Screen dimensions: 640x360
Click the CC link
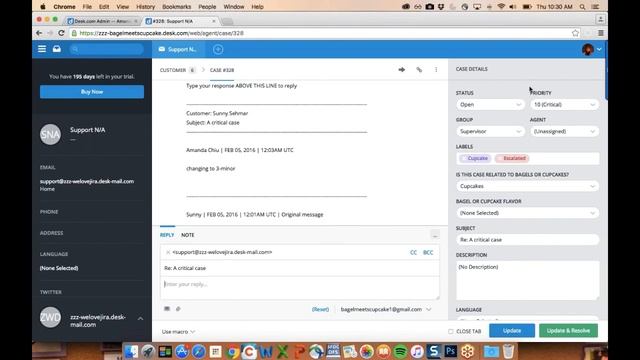(413, 253)
